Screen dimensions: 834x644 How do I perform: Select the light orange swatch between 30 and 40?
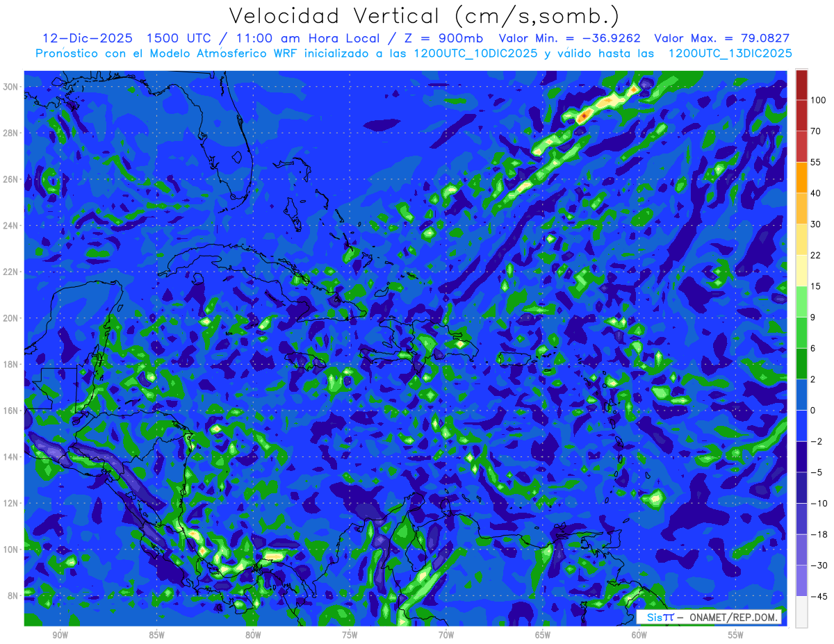click(x=801, y=208)
